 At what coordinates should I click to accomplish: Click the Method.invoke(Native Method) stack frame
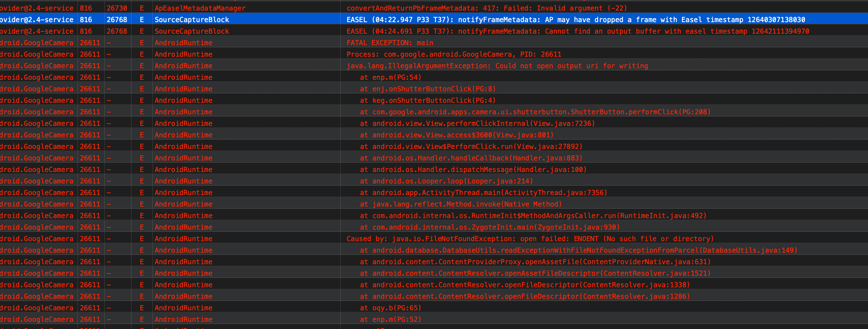tap(461, 204)
